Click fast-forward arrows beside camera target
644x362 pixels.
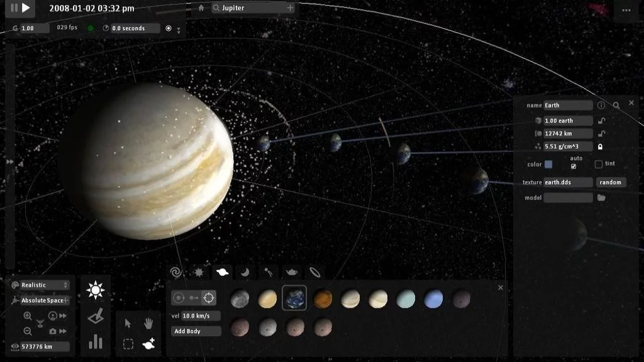(63, 315)
